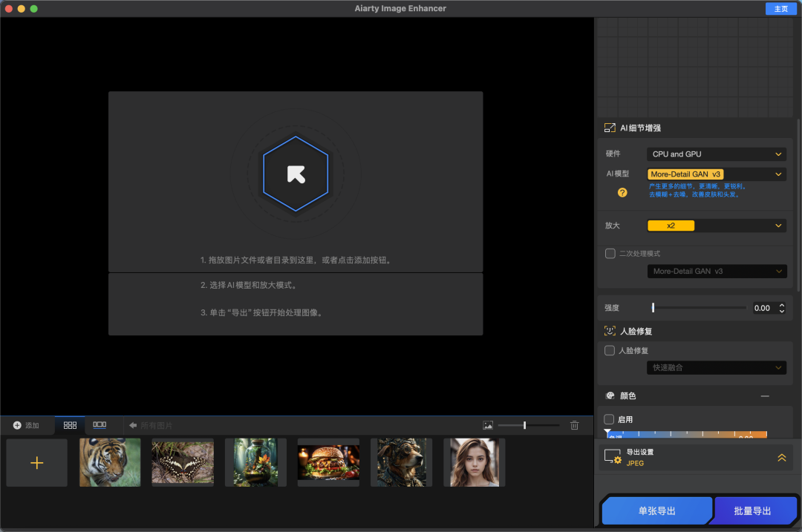Click the 单张导出 button

656,511
